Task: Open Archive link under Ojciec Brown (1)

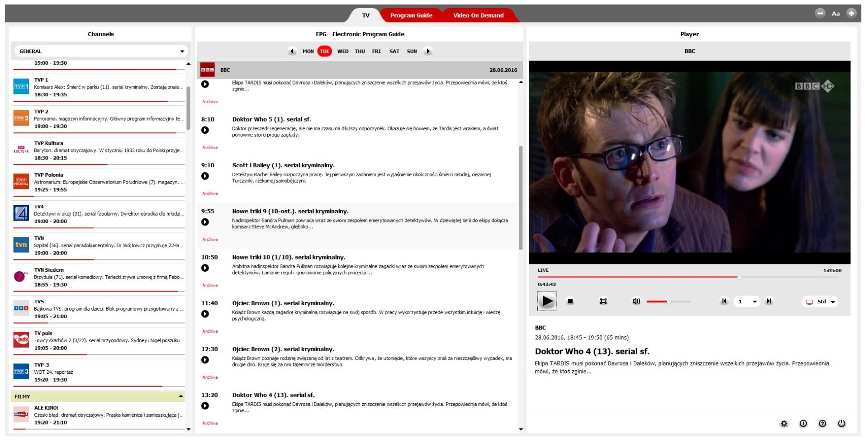Action: coord(210,331)
